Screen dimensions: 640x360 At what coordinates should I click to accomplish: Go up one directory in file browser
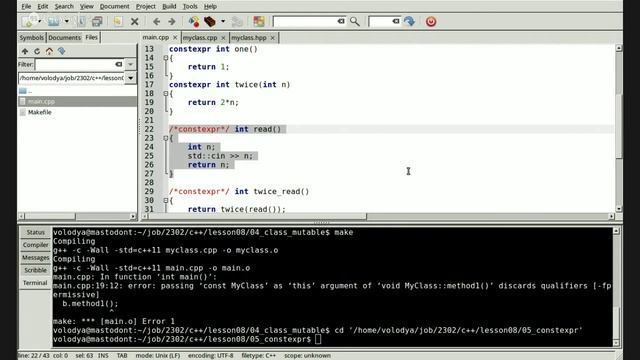coord(25,51)
